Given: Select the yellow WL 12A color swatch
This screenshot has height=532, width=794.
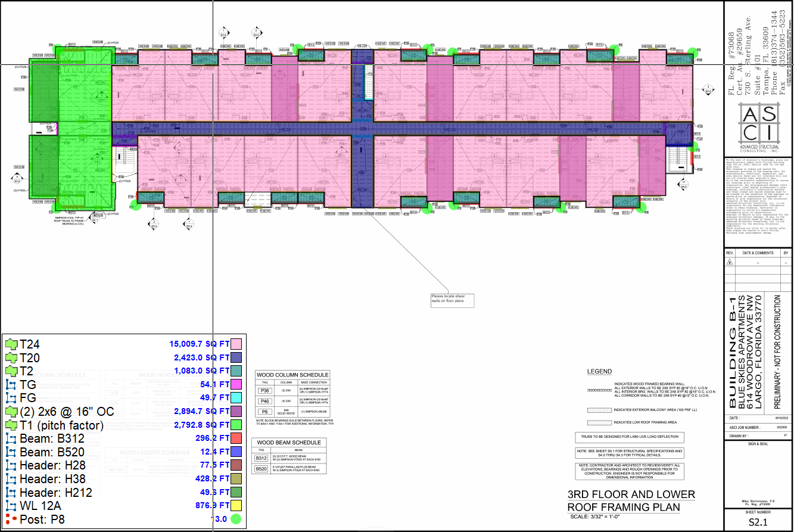Looking at the screenshot, I should 236,506.
